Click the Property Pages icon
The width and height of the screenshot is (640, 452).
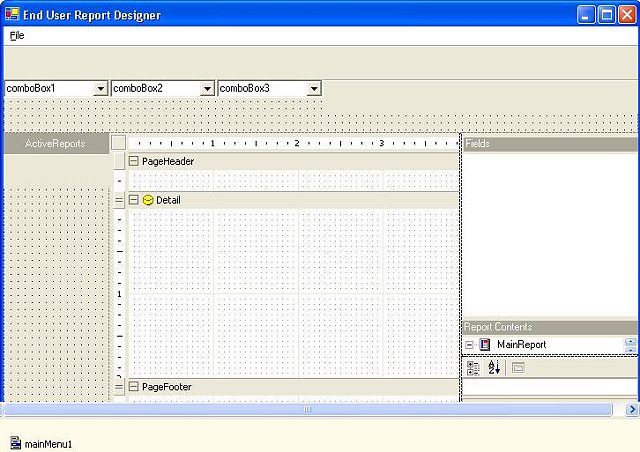518,368
